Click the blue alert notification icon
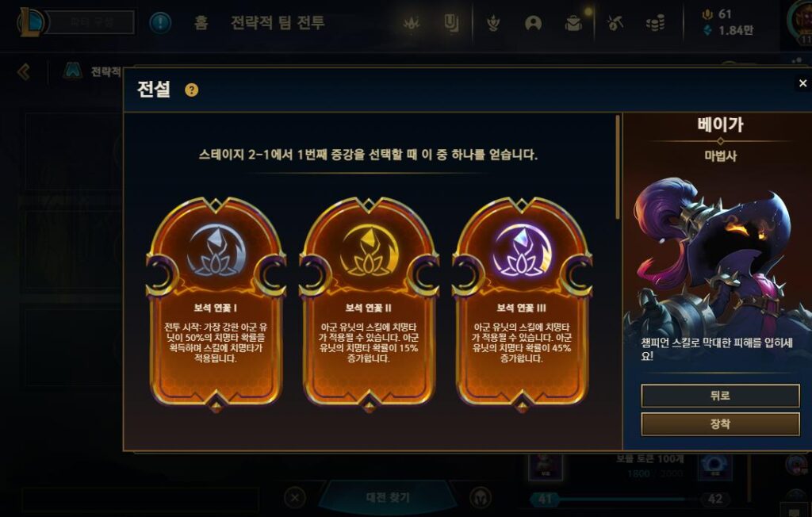Image resolution: width=812 pixels, height=517 pixels. click(160, 23)
